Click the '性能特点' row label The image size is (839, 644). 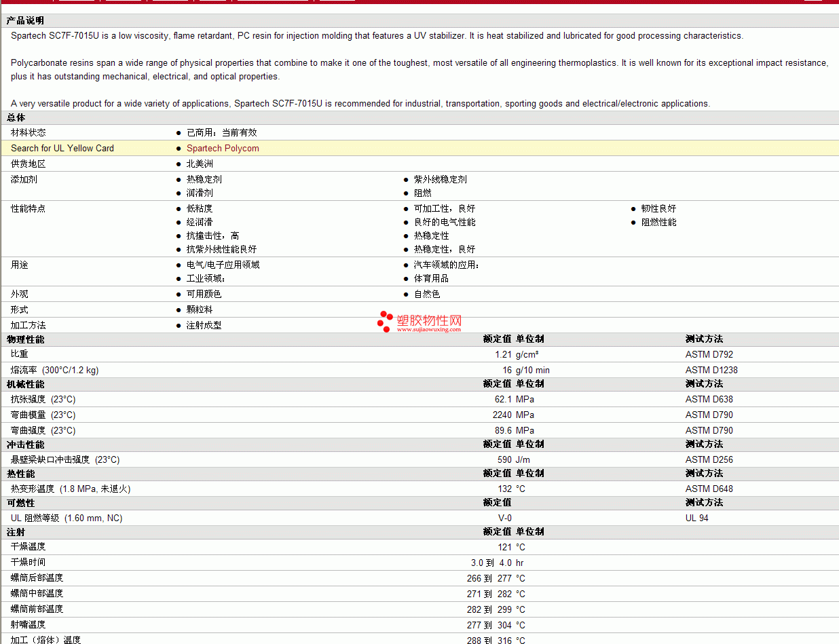point(29,208)
